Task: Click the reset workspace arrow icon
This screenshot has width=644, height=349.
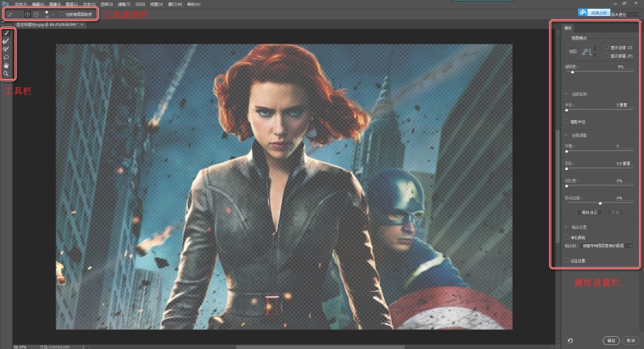Action: tap(569, 340)
